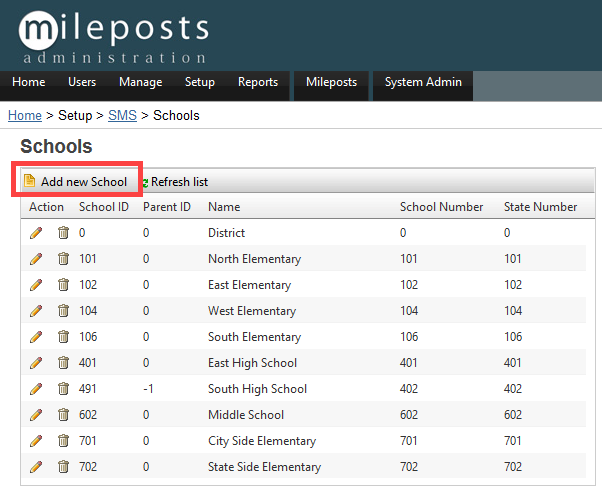This screenshot has height=490, width=602.
Task: Follow the Home breadcrumb link
Action: (x=25, y=116)
